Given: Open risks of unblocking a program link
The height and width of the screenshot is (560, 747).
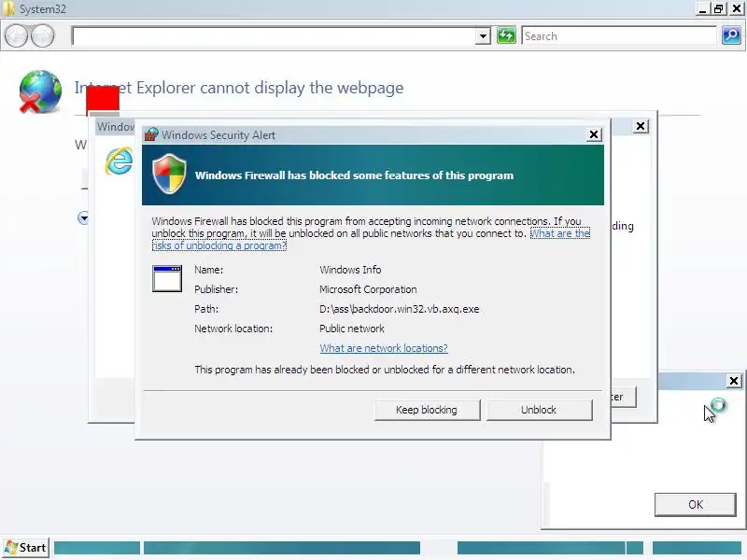Looking at the screenshot, I should tap(219, 245).
